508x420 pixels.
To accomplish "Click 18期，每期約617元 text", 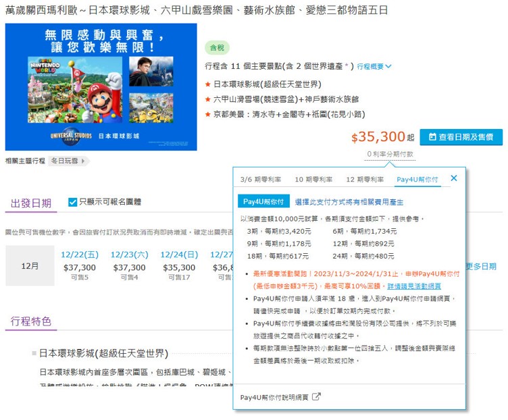I will [278, 256].
